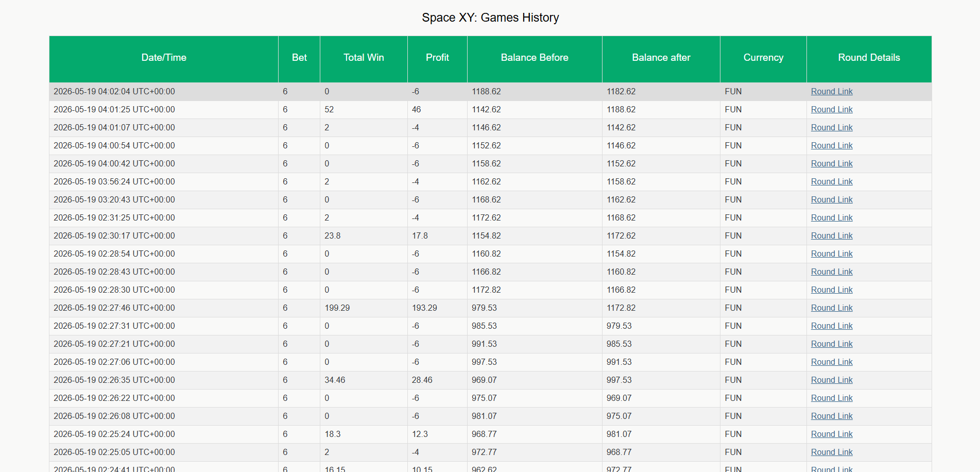Screen dimensions: 980x472
Task: Select the 2026-05-19 03:20:43 UTC+00:00 timestamp
Action: coord(114,199)
